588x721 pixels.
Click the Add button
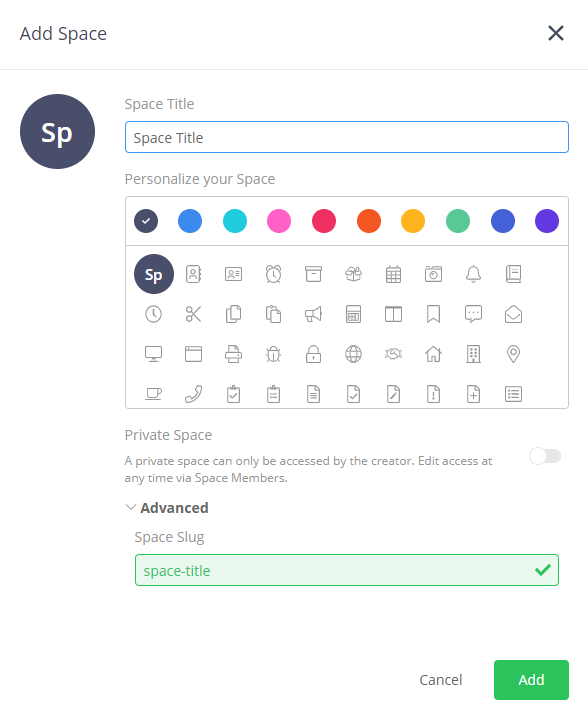coord(531,680)
